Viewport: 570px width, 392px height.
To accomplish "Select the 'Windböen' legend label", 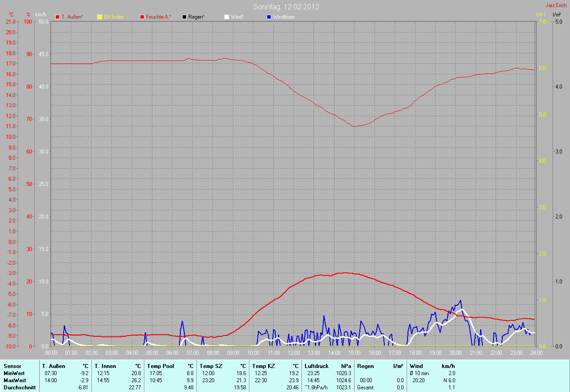I will [284, 17].
